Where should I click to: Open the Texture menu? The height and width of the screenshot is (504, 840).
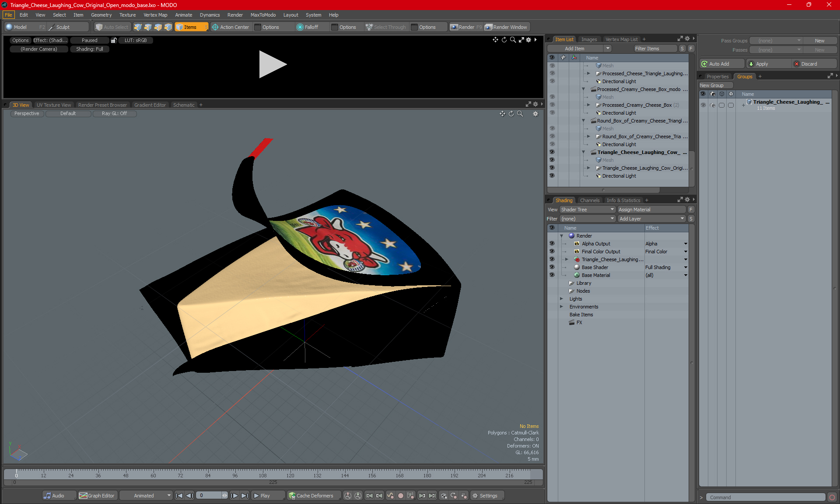(127, 15)
